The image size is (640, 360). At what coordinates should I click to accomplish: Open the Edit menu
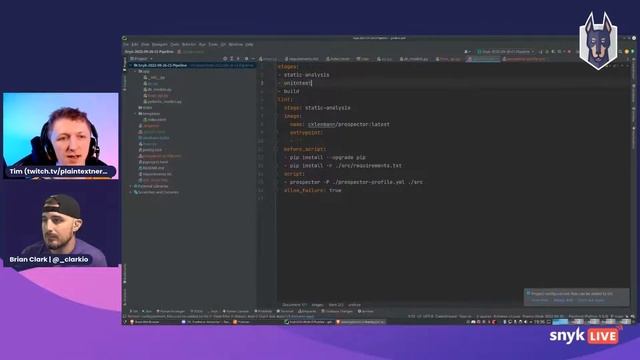tap(135, 44)
